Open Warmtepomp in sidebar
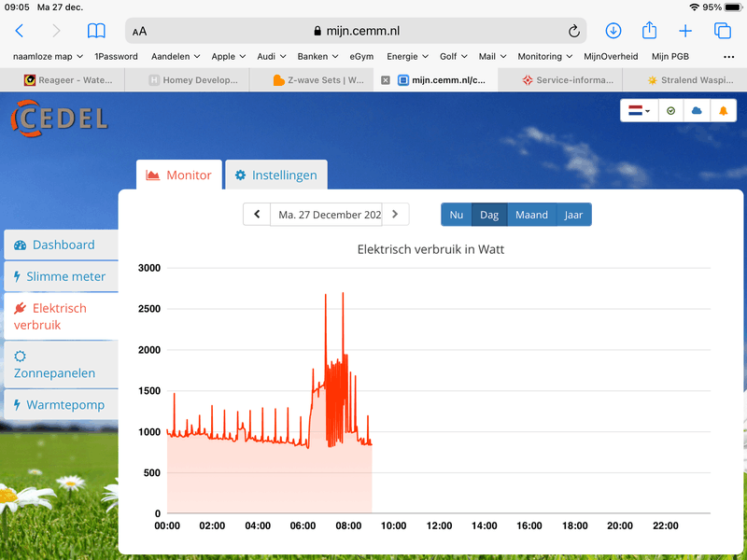Image resolution: width=747 pixels, height=560 pixels. [61, 405]
